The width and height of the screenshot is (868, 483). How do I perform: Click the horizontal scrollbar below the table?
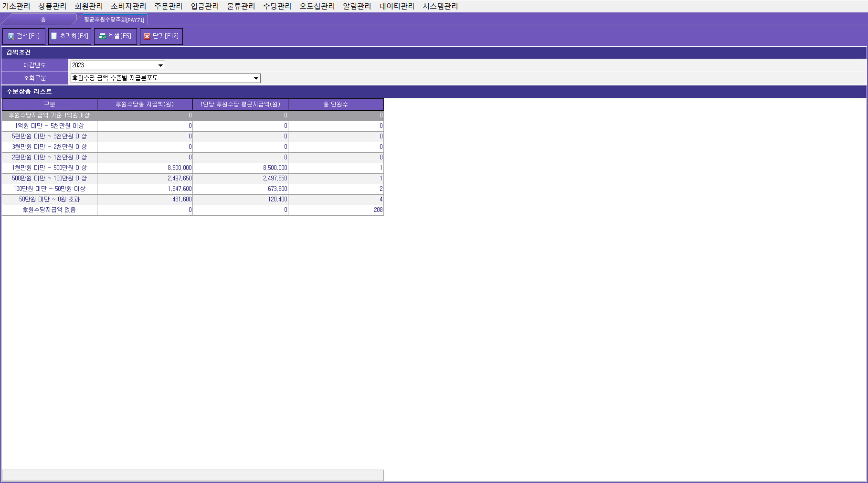[193, 475]
